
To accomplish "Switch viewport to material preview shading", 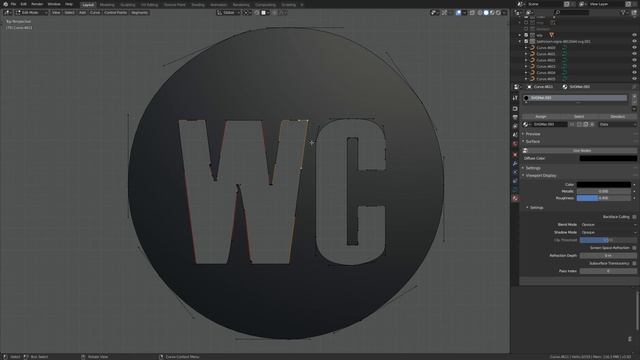I will [x=492, y=13].
